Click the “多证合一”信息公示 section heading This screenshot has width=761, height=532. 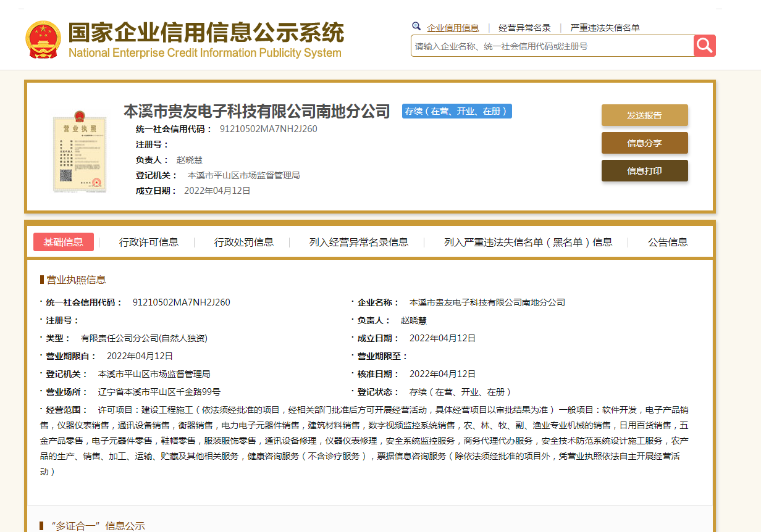(96, 526)
